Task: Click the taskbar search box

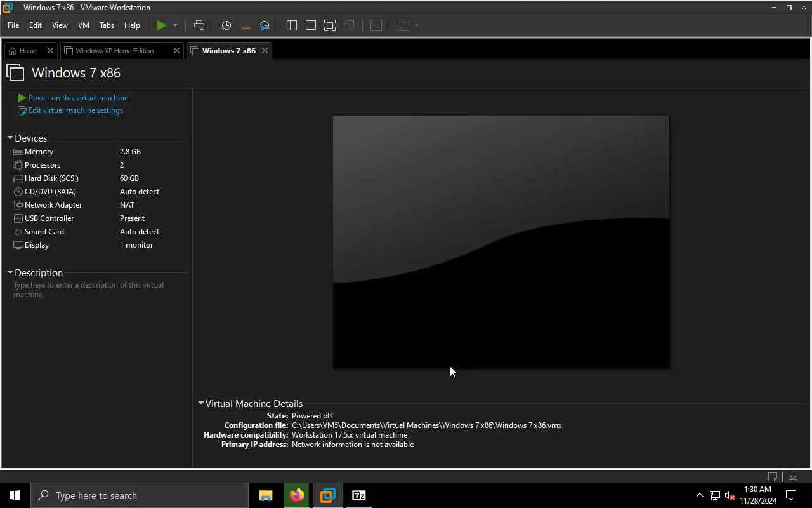Action: pyautogui.click(x=140, y=495)
